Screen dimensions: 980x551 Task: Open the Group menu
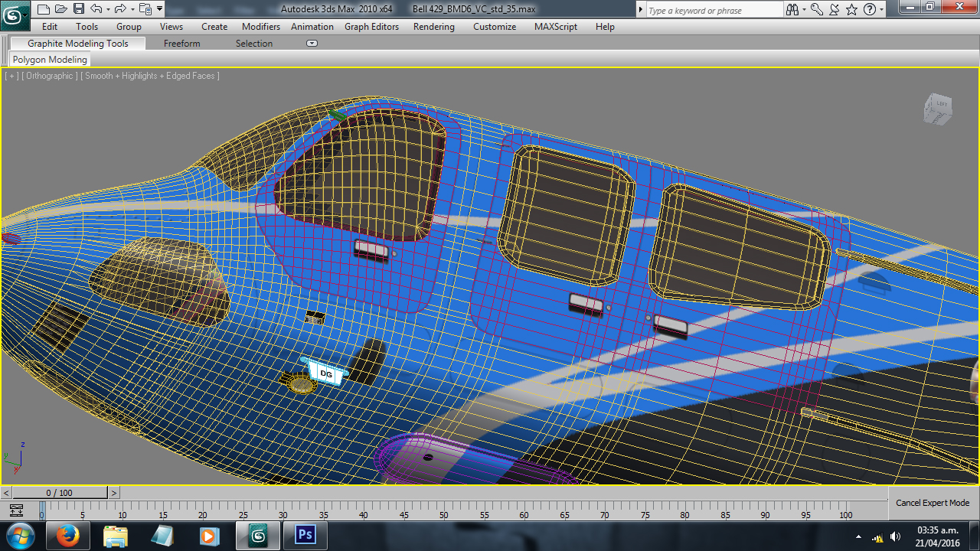[129, 27]
